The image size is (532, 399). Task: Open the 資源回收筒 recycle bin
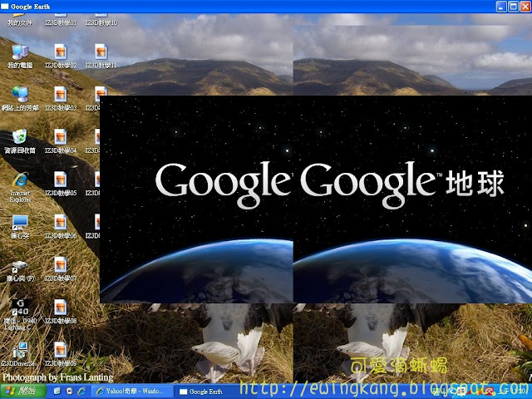[x=20, y=141]
